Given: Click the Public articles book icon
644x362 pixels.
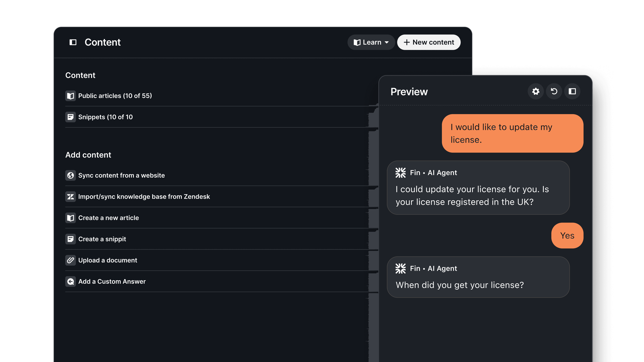Looking at the screenshot, I should (x=70, y=96).
